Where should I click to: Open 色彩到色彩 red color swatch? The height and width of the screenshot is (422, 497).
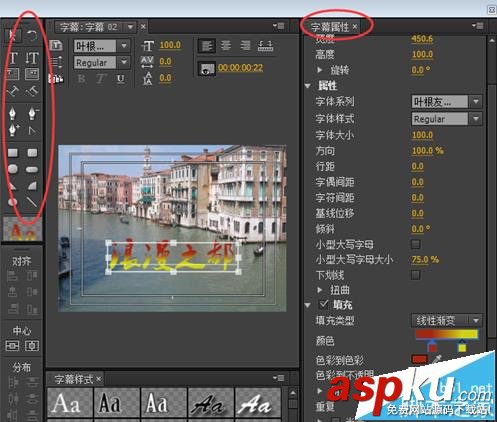pos(420,359)
